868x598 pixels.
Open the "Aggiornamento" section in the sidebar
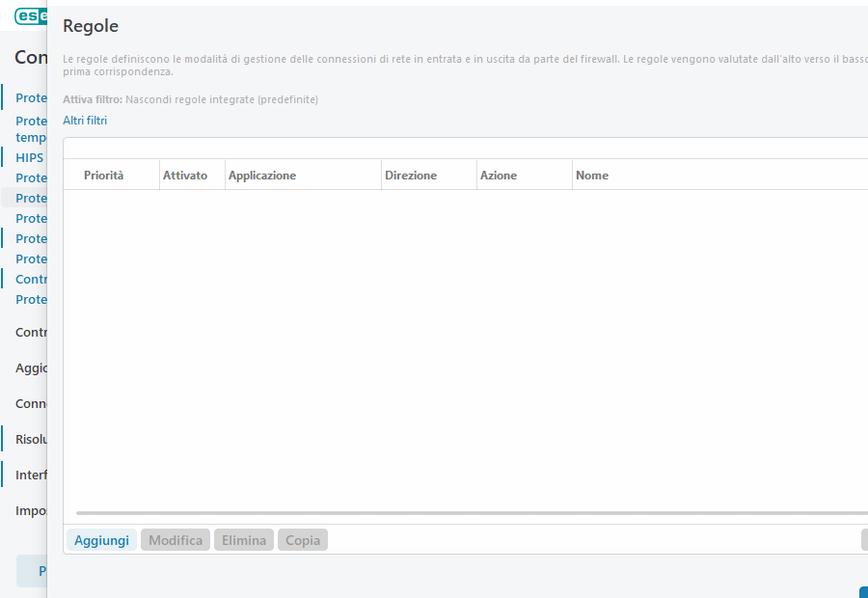[x=30, y=367]
